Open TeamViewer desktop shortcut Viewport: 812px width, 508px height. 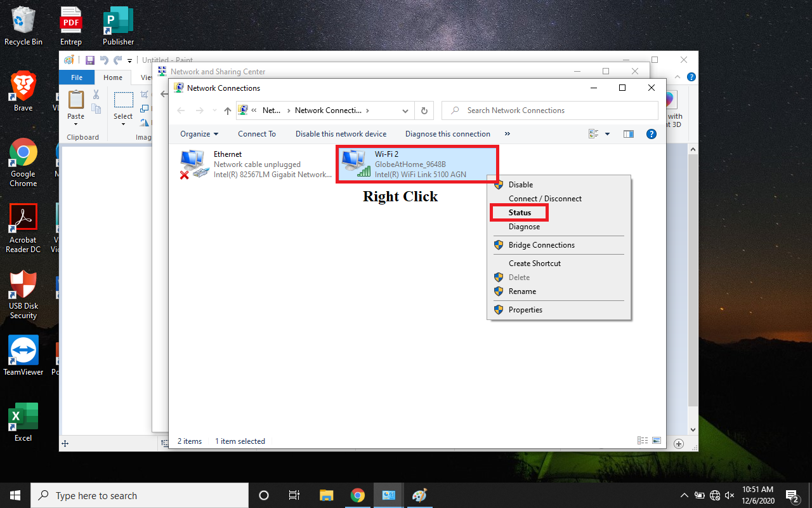(23, 356)
